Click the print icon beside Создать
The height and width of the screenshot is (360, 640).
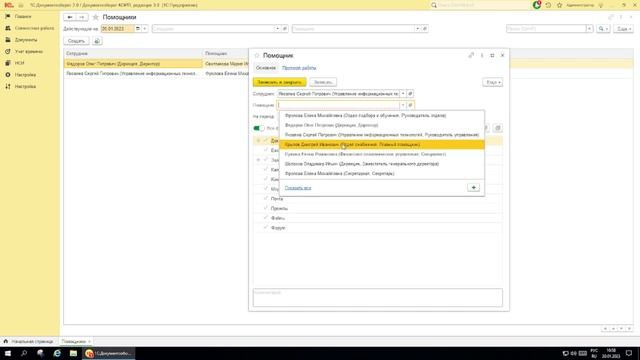97,41
